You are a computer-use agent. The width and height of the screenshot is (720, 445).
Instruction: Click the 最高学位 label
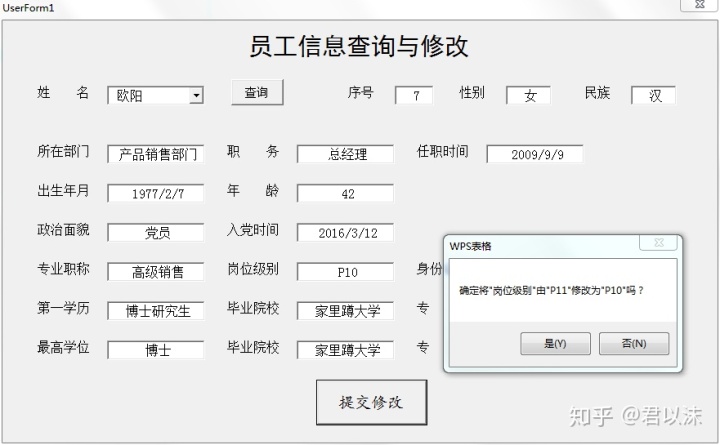[63, 347]
